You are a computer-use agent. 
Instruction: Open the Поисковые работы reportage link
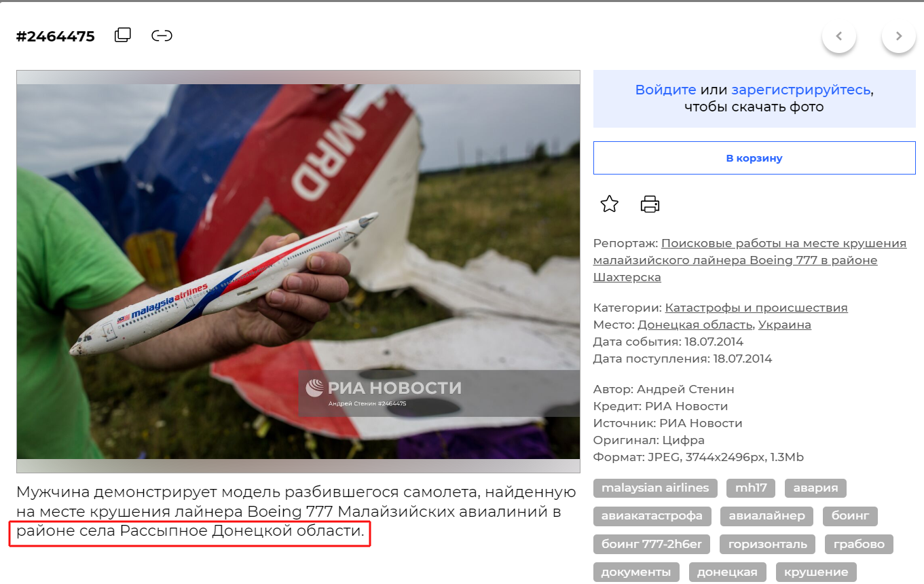coord(750,260)
